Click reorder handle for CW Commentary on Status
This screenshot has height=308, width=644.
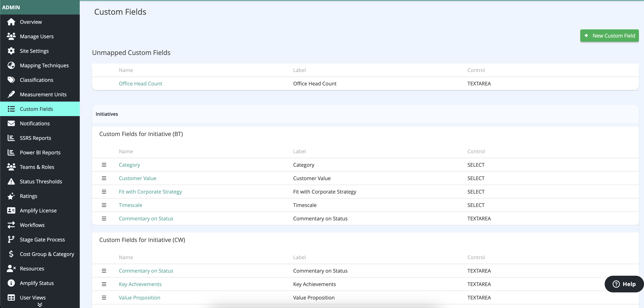(104, 271)
